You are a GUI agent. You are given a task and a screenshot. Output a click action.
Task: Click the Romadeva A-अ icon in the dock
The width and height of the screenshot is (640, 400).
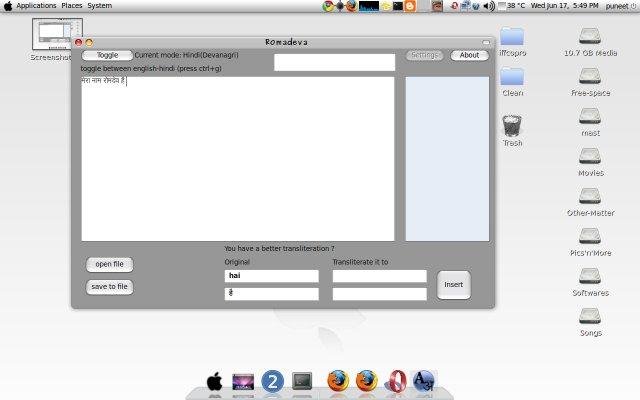click(424, 381)
